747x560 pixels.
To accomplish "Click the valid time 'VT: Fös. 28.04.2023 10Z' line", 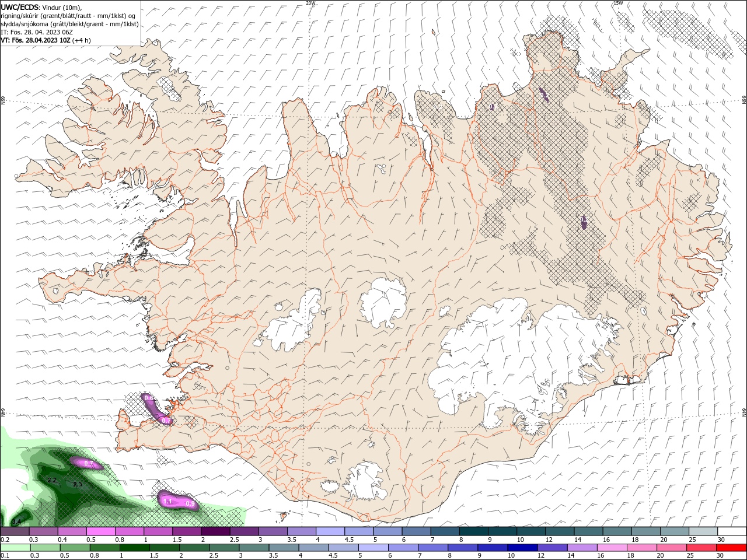I will click(35, 40).
